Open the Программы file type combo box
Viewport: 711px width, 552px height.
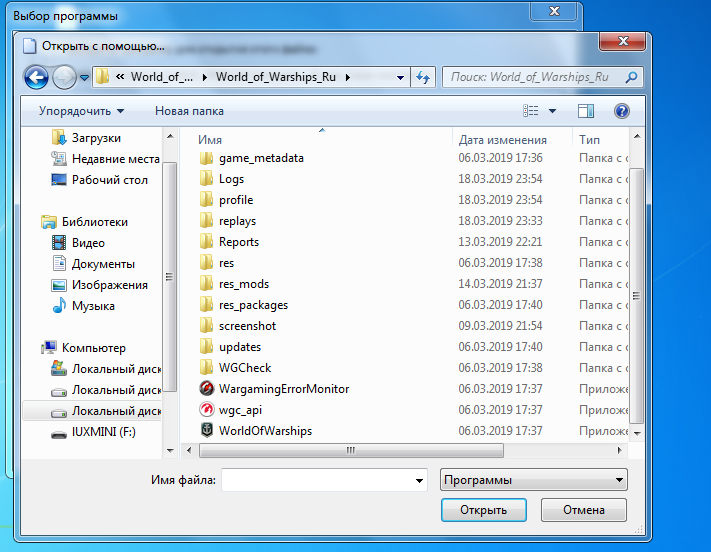pyautogui.click(x=534, y=480)
